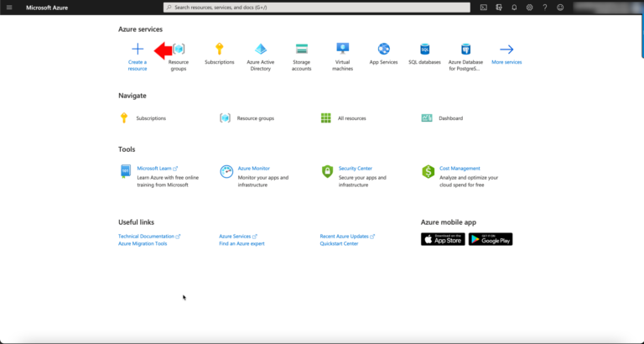The image size is (644, 344).
Task: Open the account profile menu
Action: click(606, 8)
